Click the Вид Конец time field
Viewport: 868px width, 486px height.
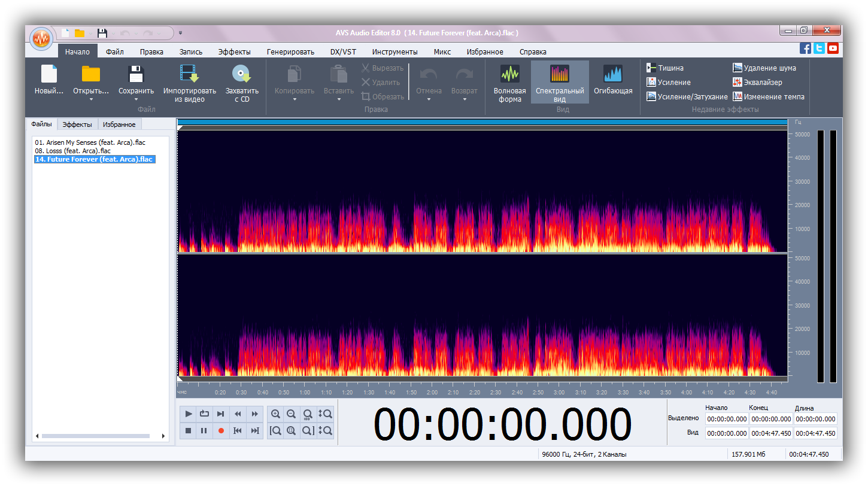[771, 433]
